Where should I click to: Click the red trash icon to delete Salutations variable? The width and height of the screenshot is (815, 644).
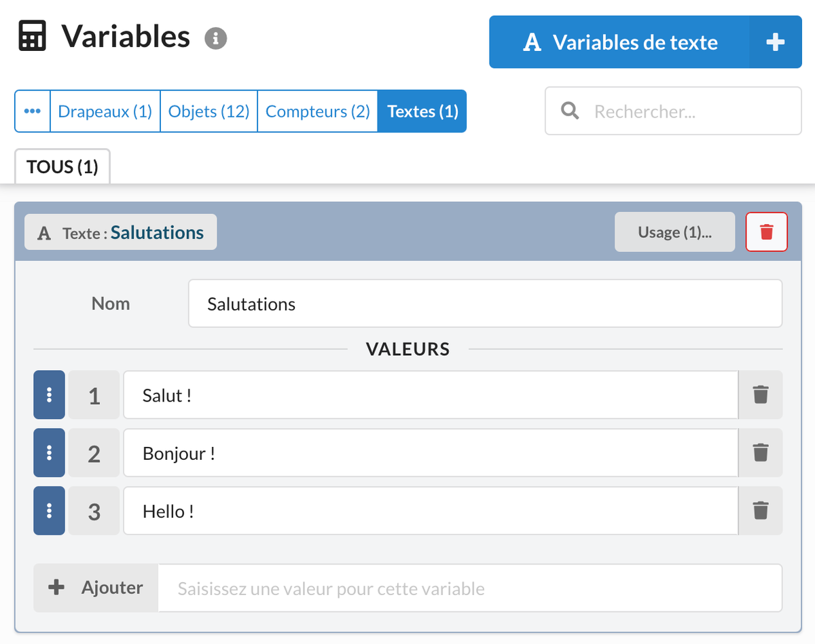point(766,232)
